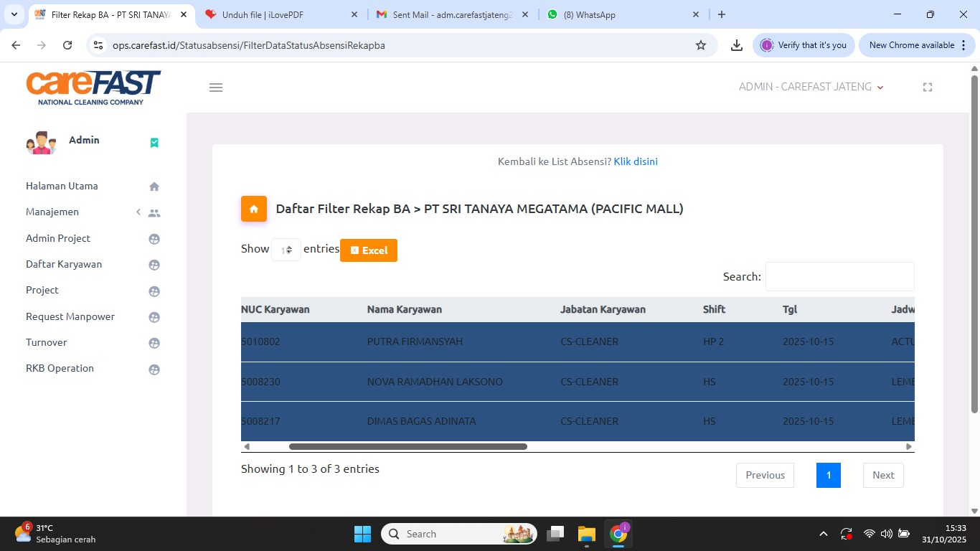The image size is (980, 551).
Task: Open the Daftar Karyawan menu item
Action: (64, 264)
